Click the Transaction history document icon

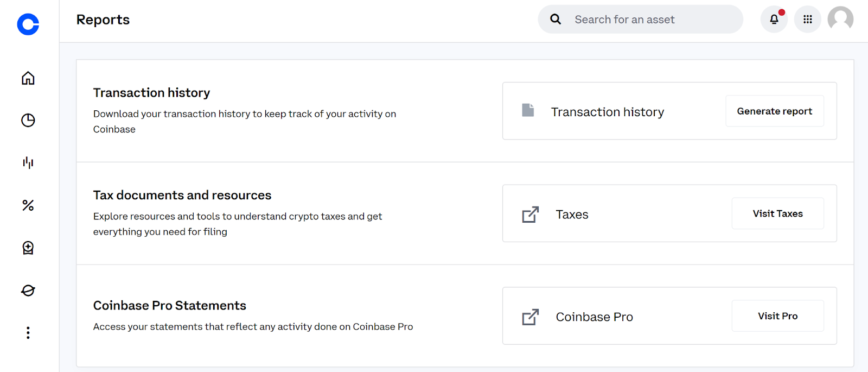click(528, 110)
